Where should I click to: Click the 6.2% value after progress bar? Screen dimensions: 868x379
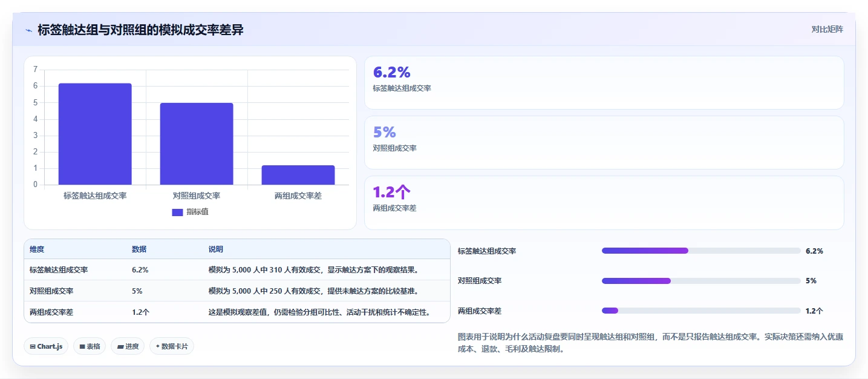tap(814, 251)
